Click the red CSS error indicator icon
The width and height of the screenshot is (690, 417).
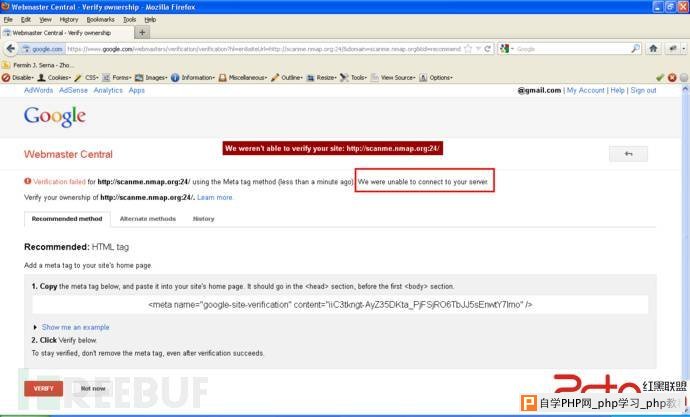672,77
